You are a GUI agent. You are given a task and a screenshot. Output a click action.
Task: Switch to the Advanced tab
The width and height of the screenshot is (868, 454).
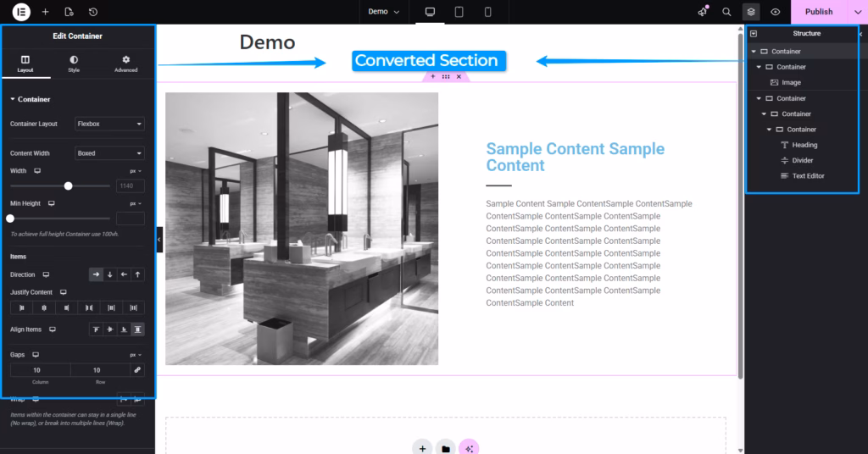[125, 64]
